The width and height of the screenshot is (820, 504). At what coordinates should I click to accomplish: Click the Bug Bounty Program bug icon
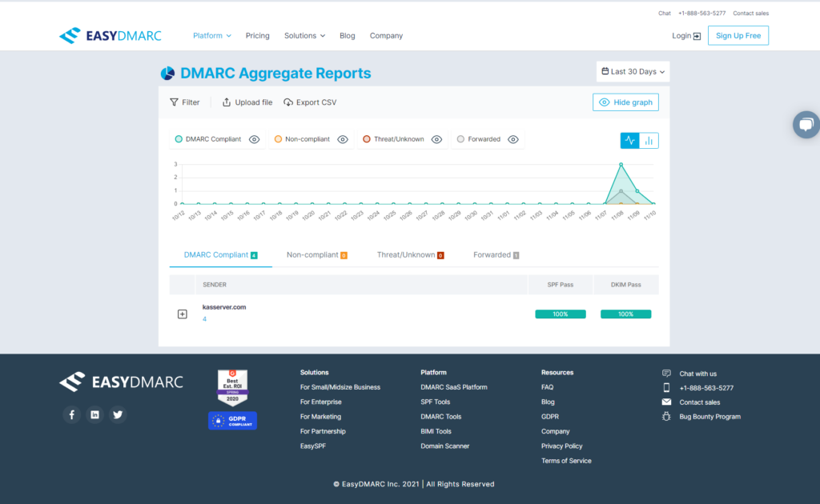coord(666,416)
